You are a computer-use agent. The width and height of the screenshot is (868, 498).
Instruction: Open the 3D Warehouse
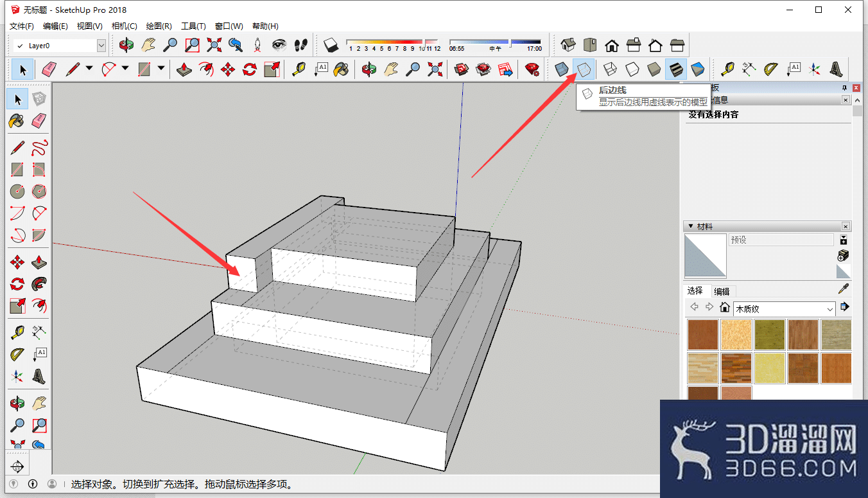pos(462,69)
